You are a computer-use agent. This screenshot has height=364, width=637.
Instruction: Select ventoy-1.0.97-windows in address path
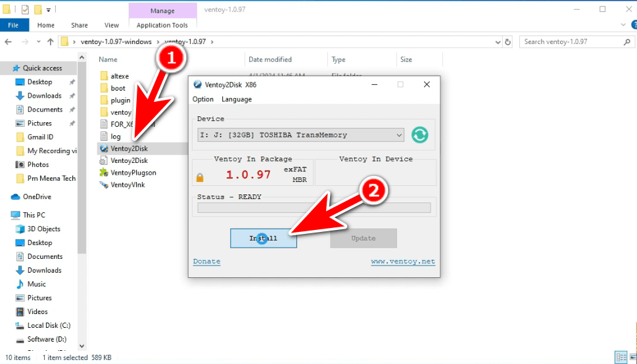point(116,42)
